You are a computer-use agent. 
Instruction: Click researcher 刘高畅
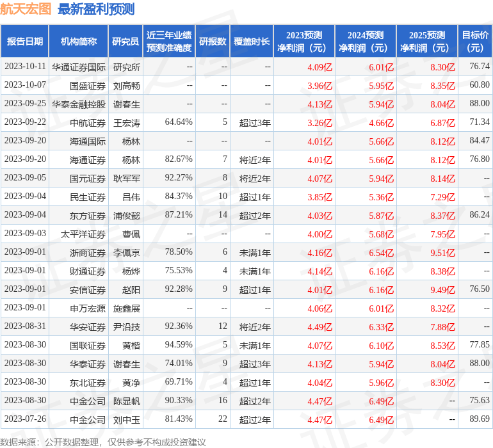[126, 86]
